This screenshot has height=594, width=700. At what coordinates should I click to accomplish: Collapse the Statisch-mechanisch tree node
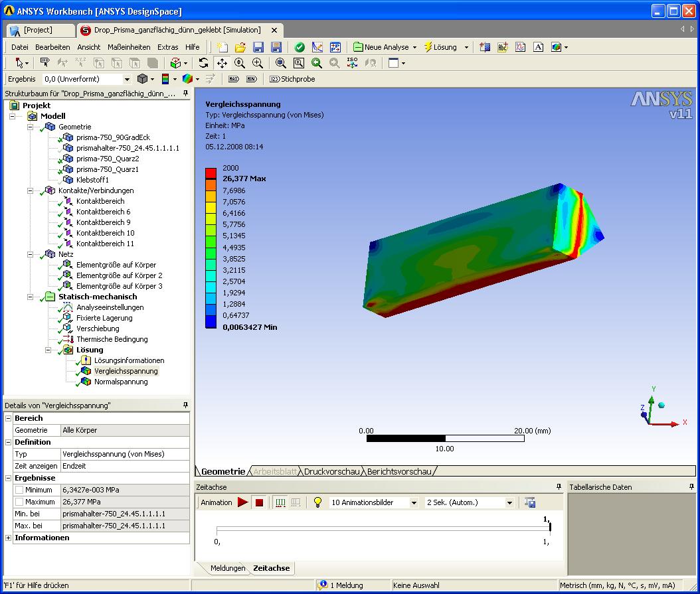point(31,297)
